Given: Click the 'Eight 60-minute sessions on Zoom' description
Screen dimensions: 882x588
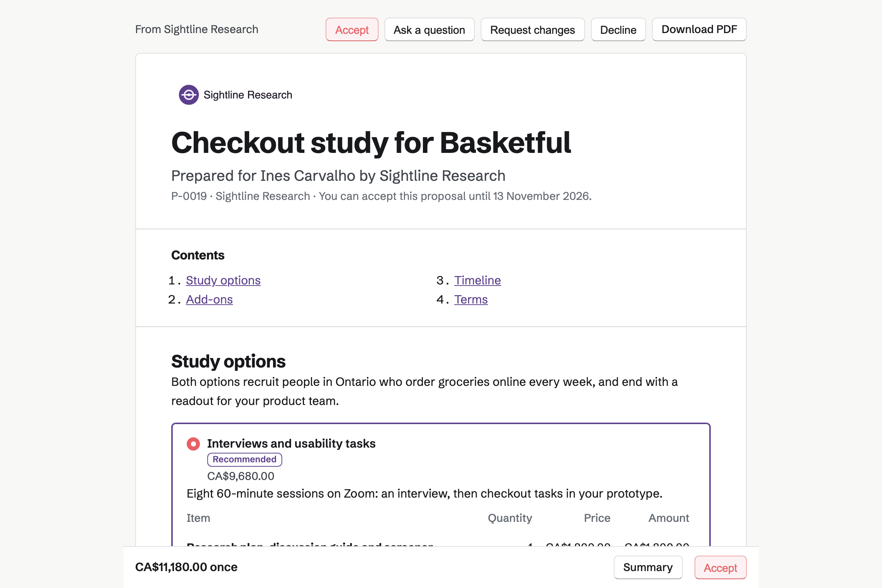Looking at the screenshot, I should pos(424,494).
